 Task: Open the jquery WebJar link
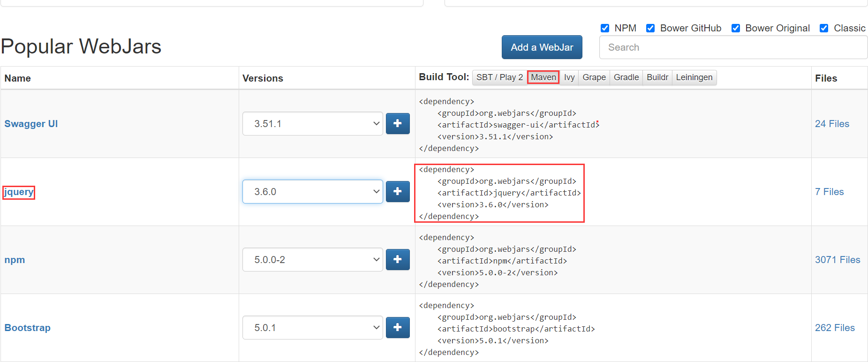(19, 192)
